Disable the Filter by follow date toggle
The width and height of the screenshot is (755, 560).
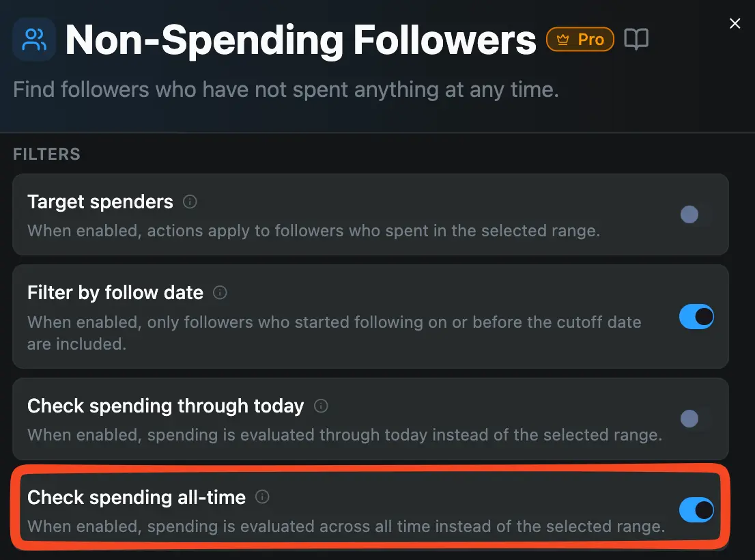pyautogui.click(x=696, y=317)
